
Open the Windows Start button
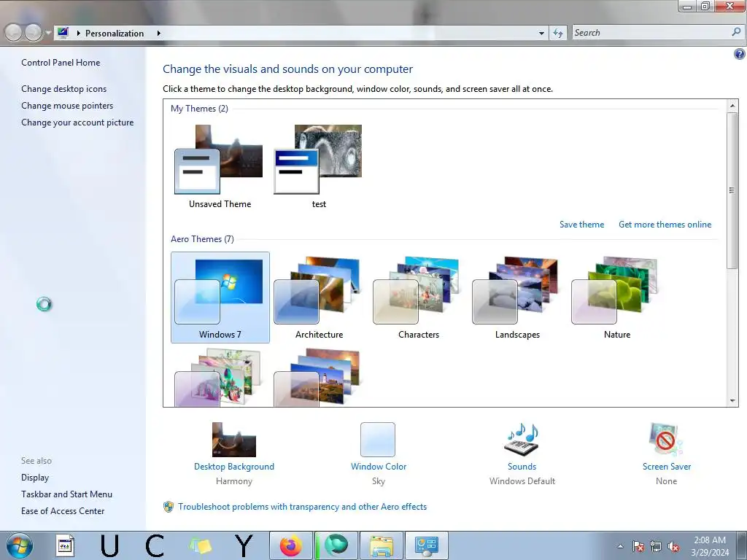click(20, 545)
